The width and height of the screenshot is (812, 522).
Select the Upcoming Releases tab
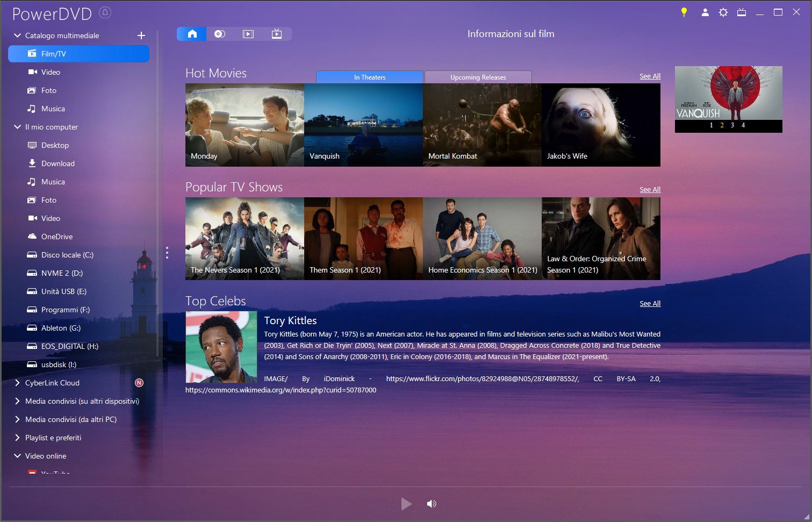478,77
